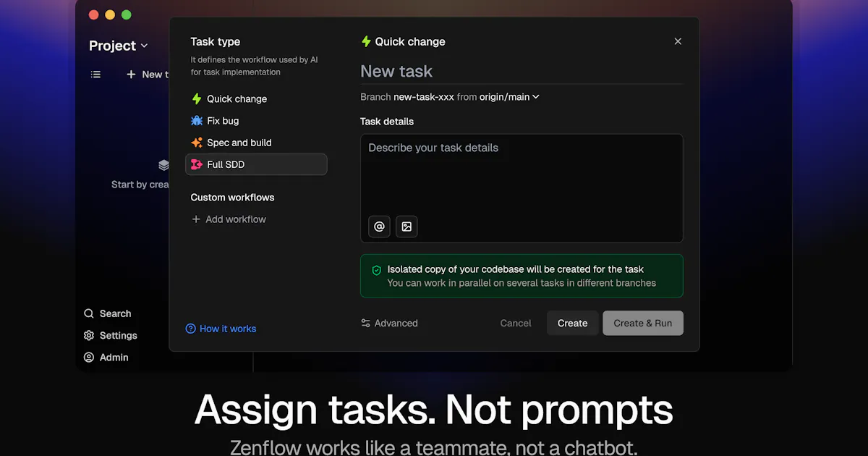Click the @ mention button

click(379, 227)
